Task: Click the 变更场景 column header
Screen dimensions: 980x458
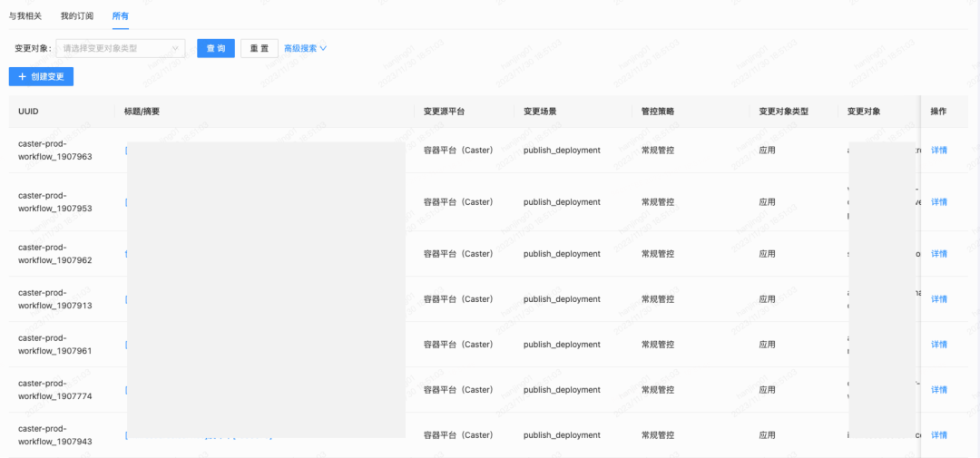Action: click(x=540, y=112)
